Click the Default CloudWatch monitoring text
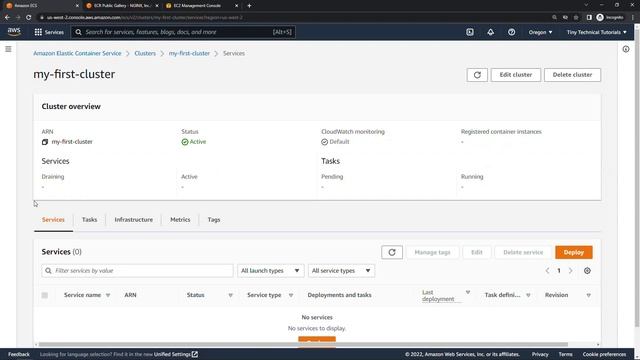This screenshot has height=360, width=640. point(339,142)
